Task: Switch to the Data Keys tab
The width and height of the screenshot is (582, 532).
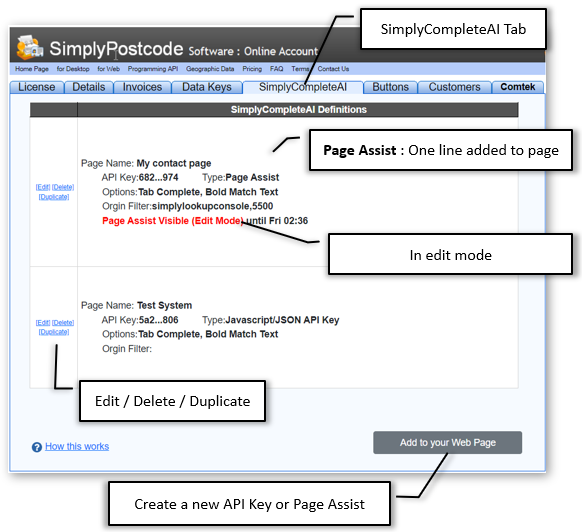Action: click(x=207, y=87)
